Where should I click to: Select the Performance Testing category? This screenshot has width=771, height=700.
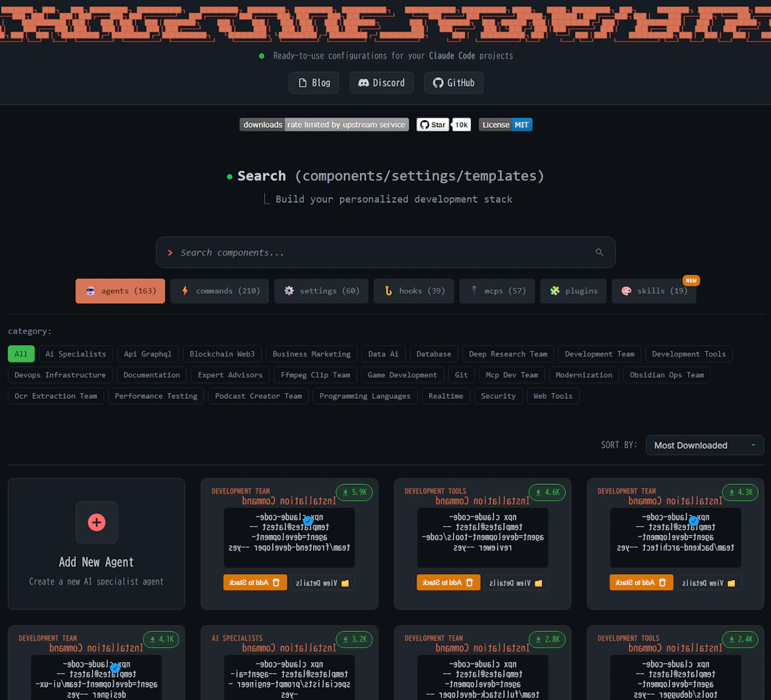click(x=156, y=396)
